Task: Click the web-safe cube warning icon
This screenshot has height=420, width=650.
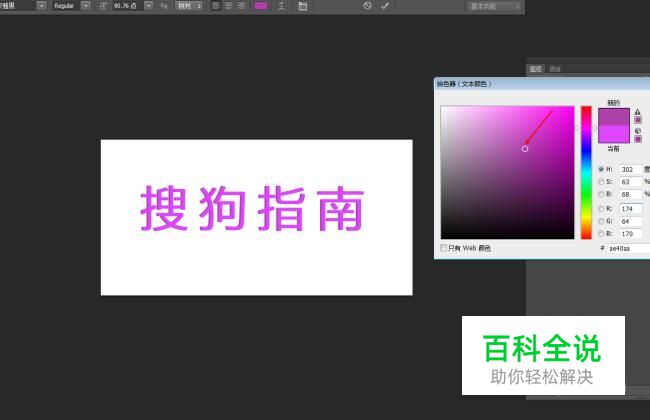Action: [638, 131]
